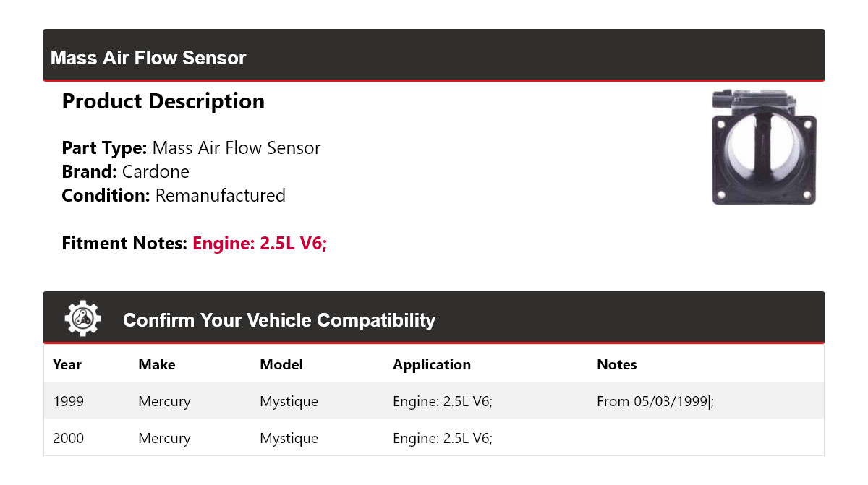Viewport: 868px width, 485px height.
Task: Click Engine: 2.5L V6 in the 2000 row
Action: coord(443,438)
